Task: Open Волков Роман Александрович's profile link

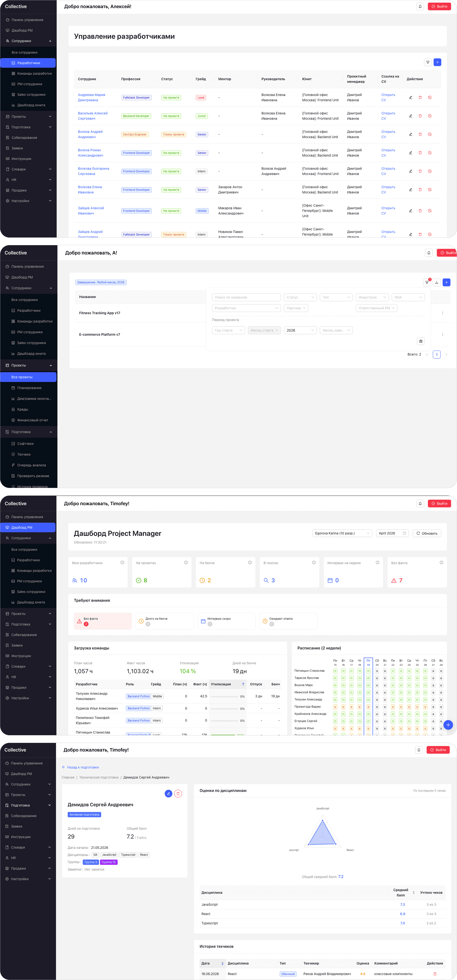Action: (x=90, y=153)
